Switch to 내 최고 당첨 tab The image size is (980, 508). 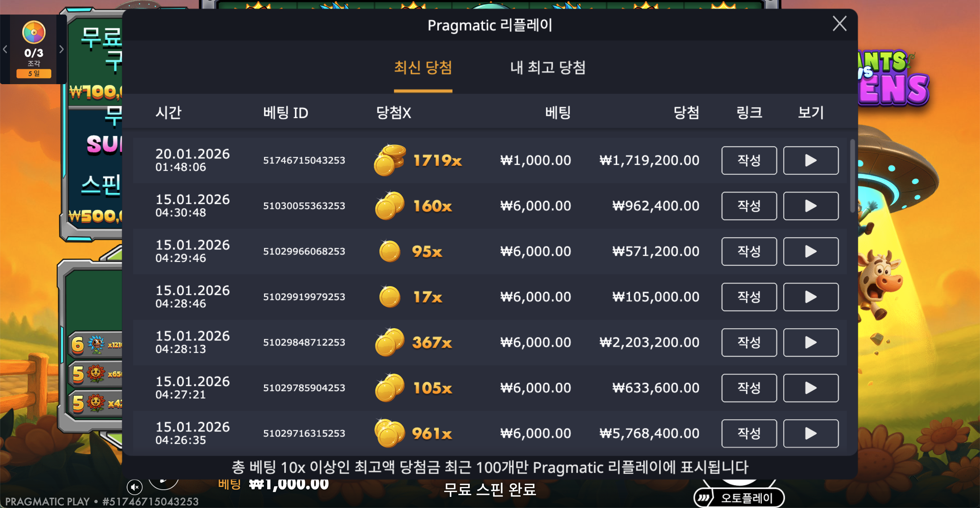click(548, 68)
